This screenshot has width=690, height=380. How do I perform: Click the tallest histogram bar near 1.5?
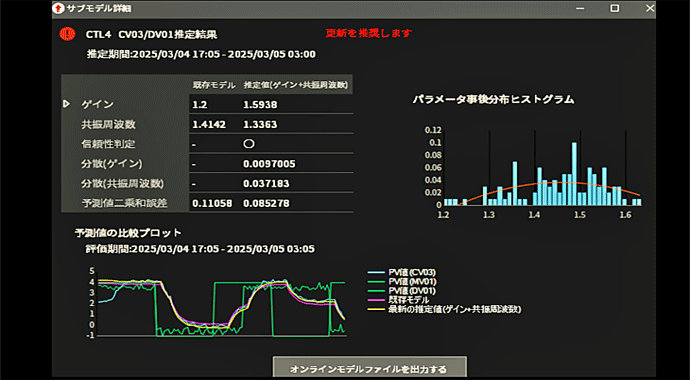[x=574, y=173]
